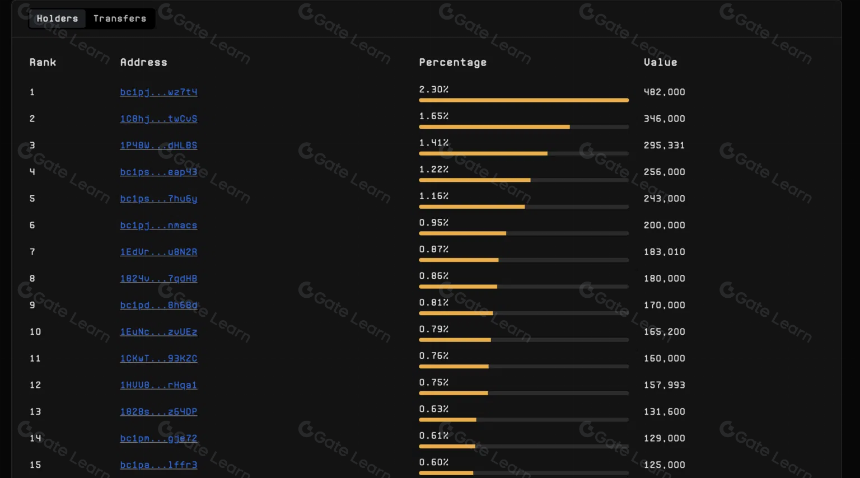The height and width of the screenshot is (478, 860).
Task: Select the 0.60% percentage label
Action: coord(434,463)
